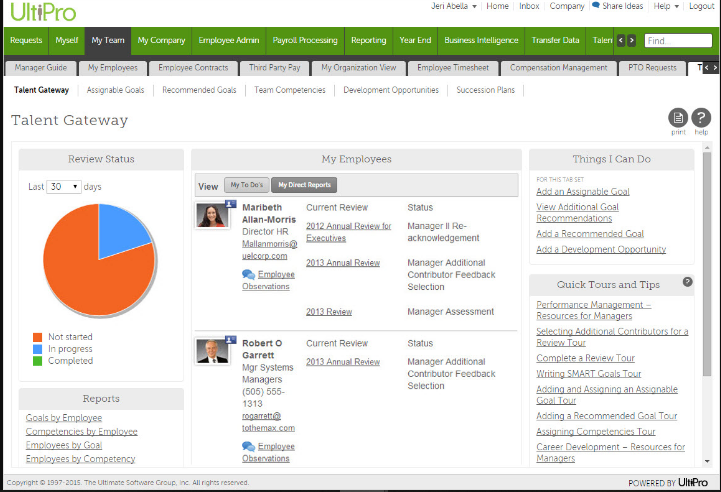Viewport: 721px width, 492px height.
Task: Click contact card badge on Robert's photo
Action: 231,340
